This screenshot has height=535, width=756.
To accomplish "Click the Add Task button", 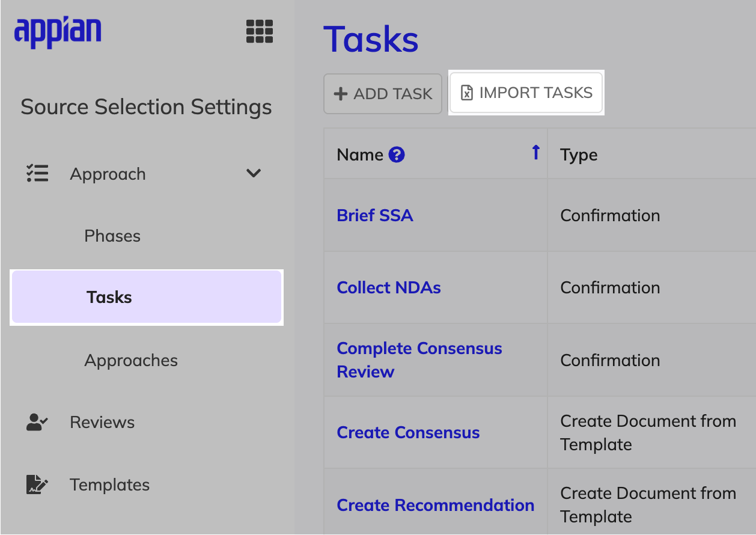I will (383, 94).
